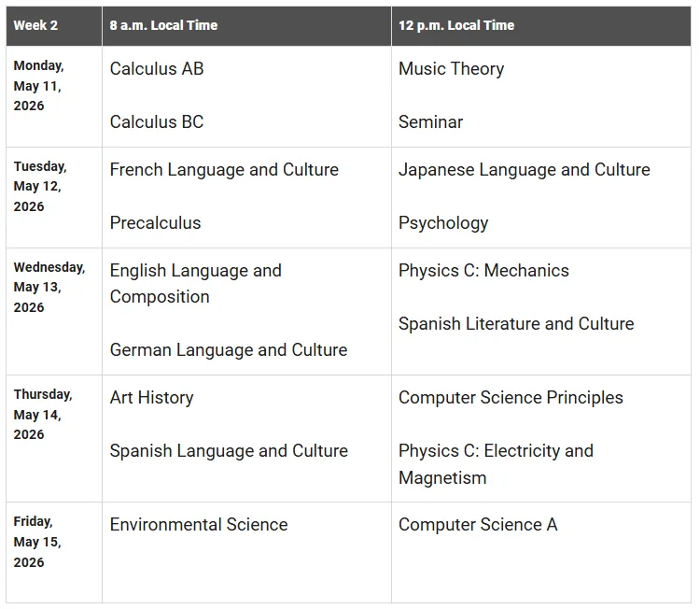Select Physics C: Mechanics
This screenshot has height=609, width=700.
click(483, 271)
